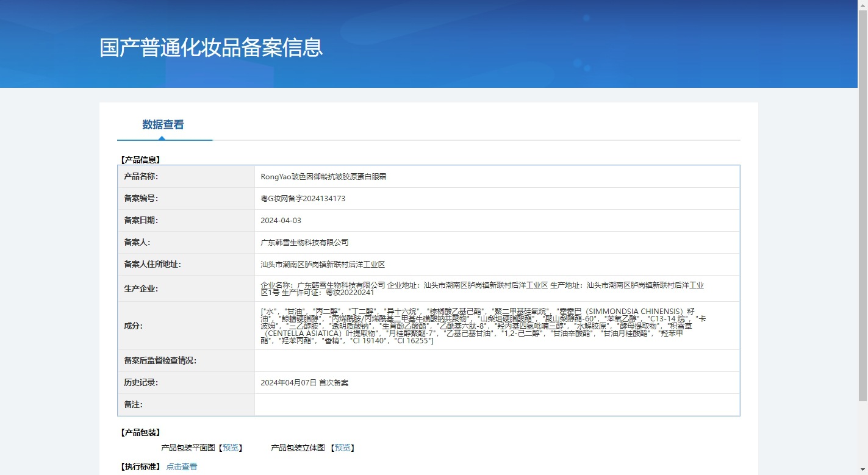Image resolution: width=868 pixels, height=475 pixels.
Task: Click the filing date 2024-04-03
Action: click(281, 220)
